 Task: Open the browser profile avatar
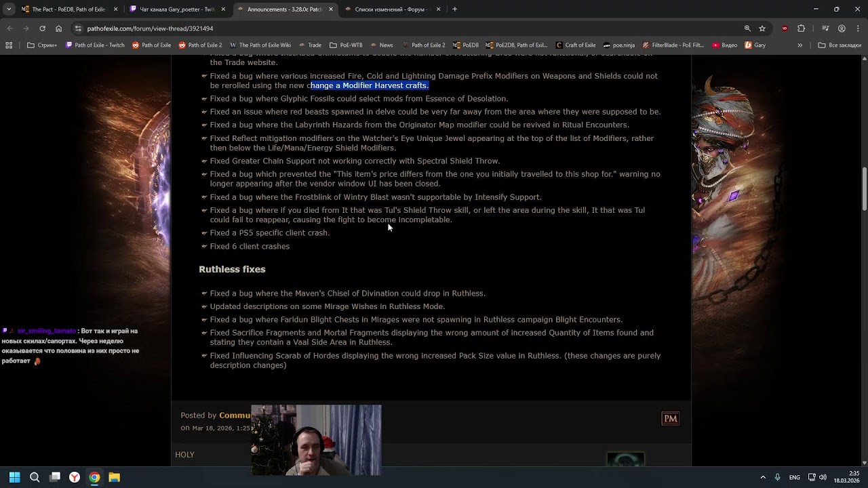click(842, 28)
